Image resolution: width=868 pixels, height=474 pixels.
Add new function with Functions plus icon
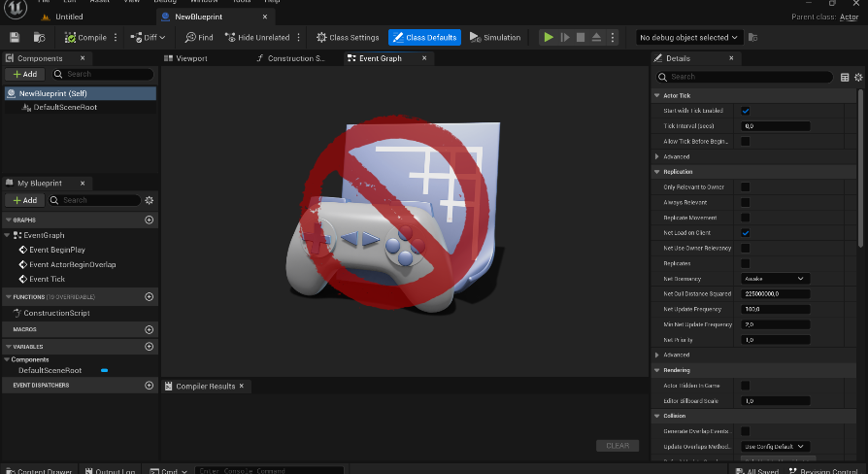(x=149, y=297)
